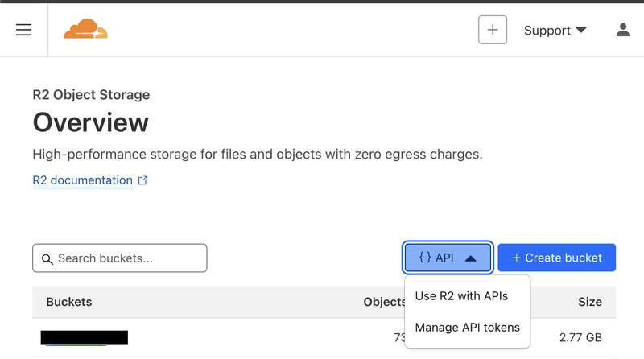Click the R2 Object Storage breadcrumb text
Screen dimensions: 644x359
pos(91,95)
